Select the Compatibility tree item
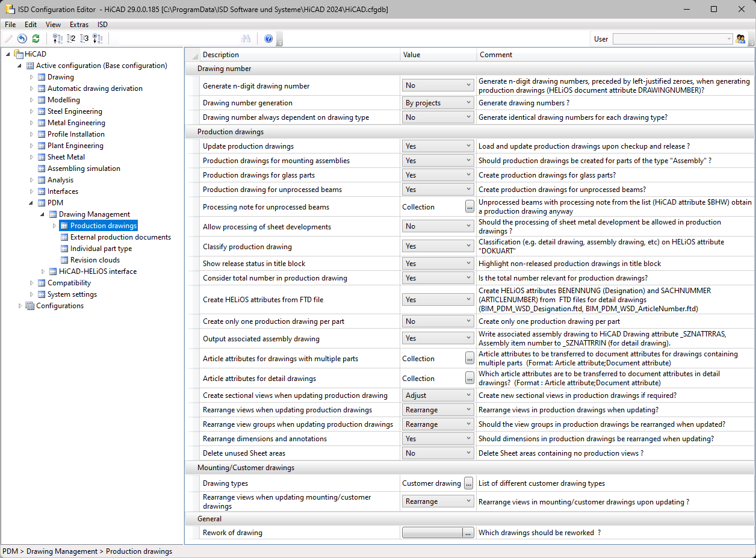 point(69,283)
